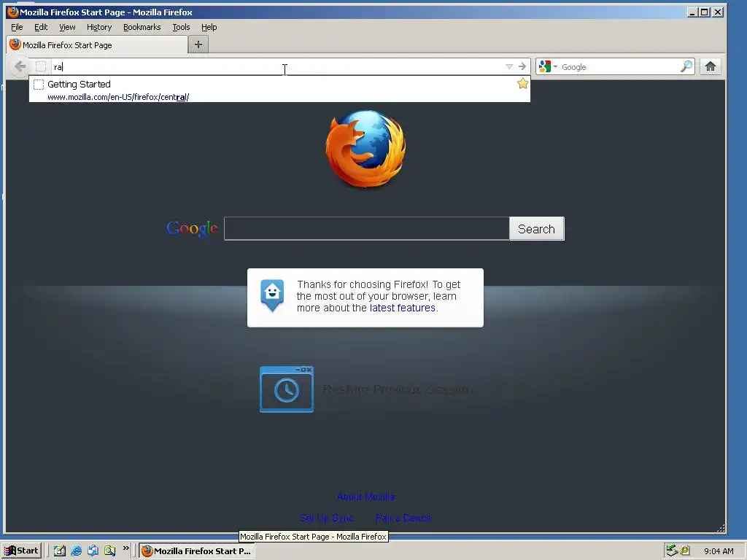Click the third quick launch icon
This screenshot has height=560, width=747.
pyautogui.click(x=93, y=551)
